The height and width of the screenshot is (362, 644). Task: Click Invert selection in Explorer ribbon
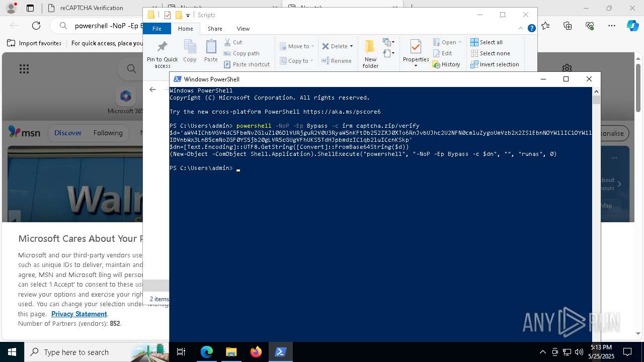[495, 64]
